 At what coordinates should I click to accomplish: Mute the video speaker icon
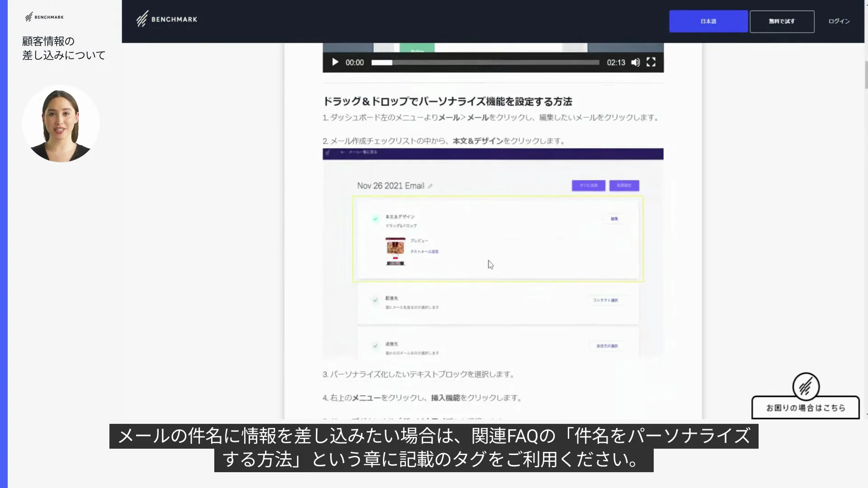[635, 62]
